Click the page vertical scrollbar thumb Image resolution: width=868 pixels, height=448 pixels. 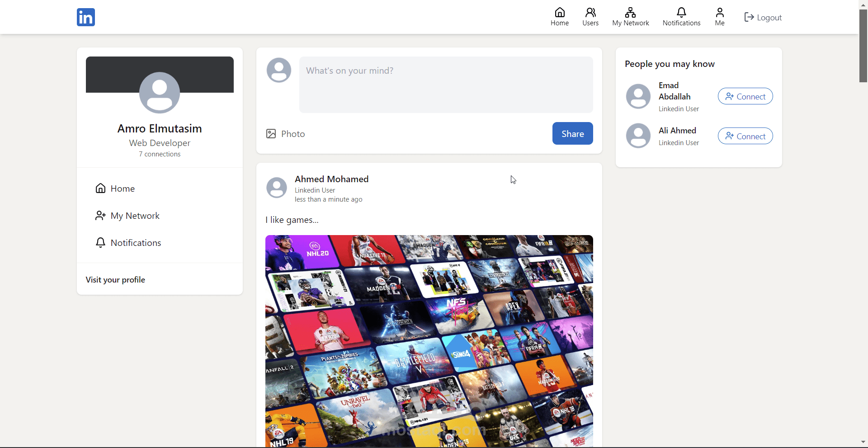coord(863,45)
